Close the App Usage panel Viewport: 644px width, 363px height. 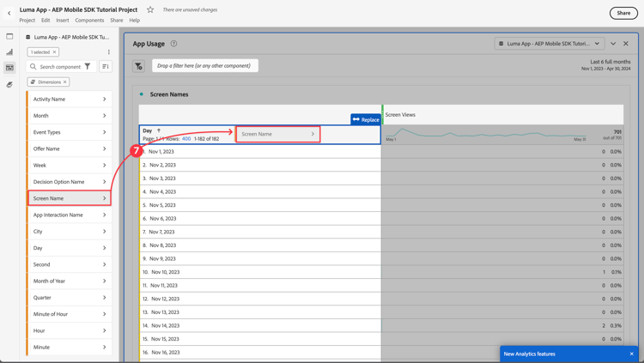[625, 44]
